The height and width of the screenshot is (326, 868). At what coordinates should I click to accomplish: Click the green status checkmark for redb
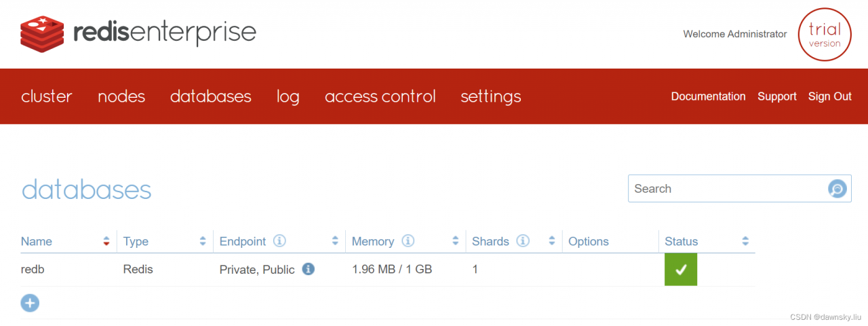click(x=681, y=270)
